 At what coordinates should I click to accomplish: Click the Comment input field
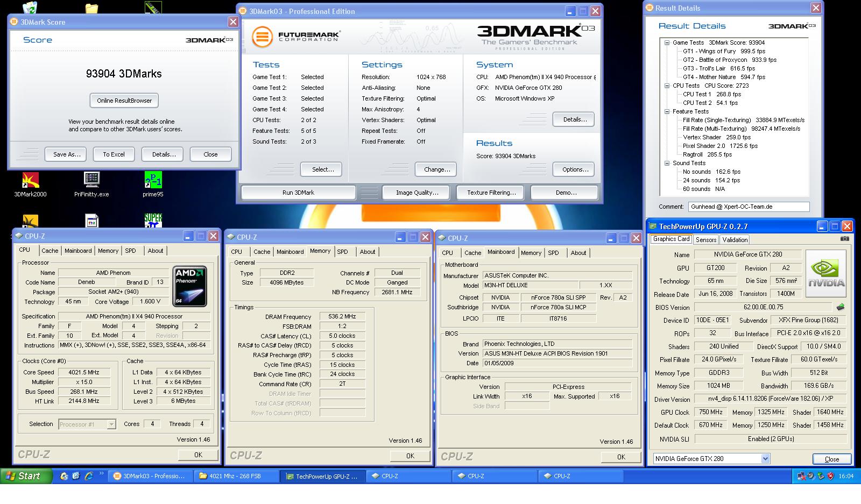[x=749, y=207]
